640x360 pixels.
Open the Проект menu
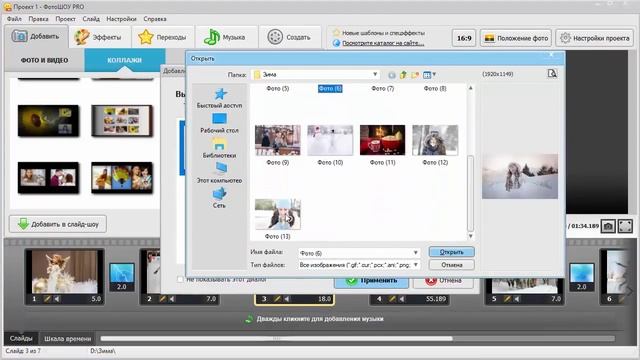(x=65, y=19)
